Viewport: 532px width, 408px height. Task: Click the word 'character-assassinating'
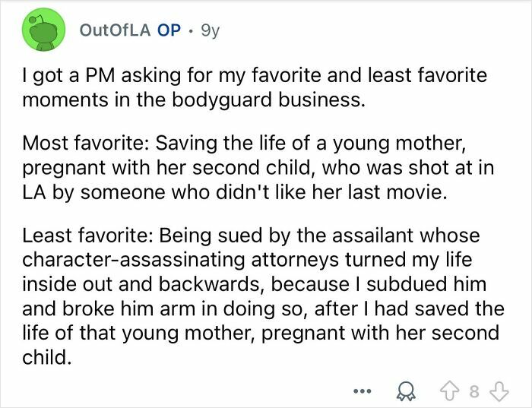coord(134,260)
